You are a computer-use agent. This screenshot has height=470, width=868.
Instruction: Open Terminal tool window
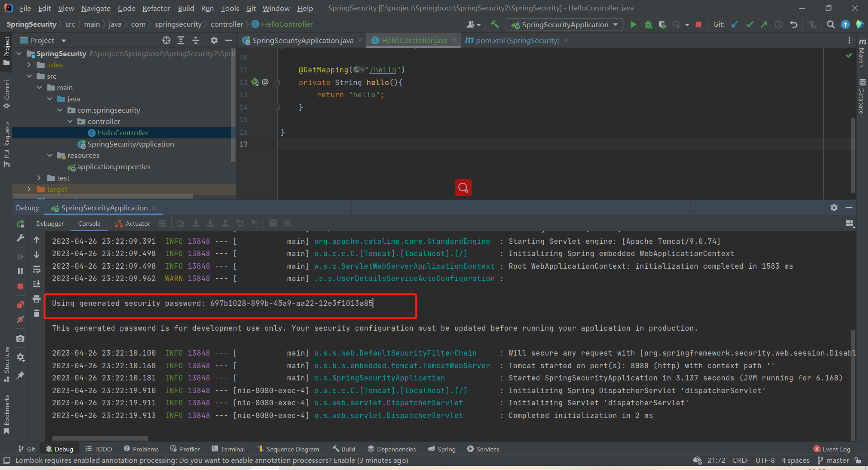(x=228, y=449)
